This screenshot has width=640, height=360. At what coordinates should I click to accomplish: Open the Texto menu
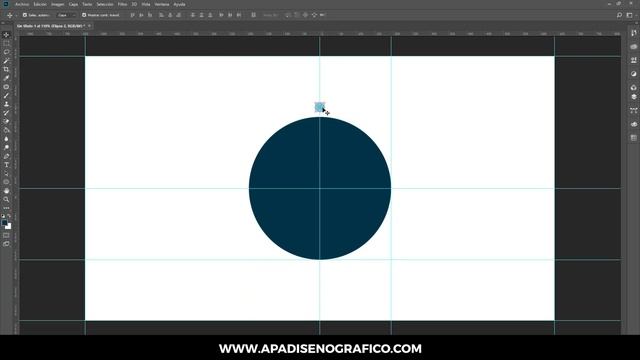click(x=87, y=4)
